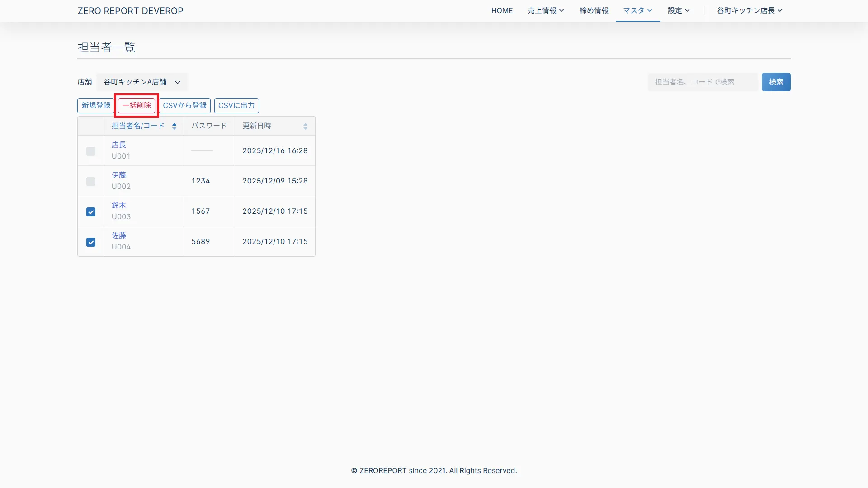Check the 店長 U001 row checkbox
The image size is (868, 488).
click(x=91, y=151)
